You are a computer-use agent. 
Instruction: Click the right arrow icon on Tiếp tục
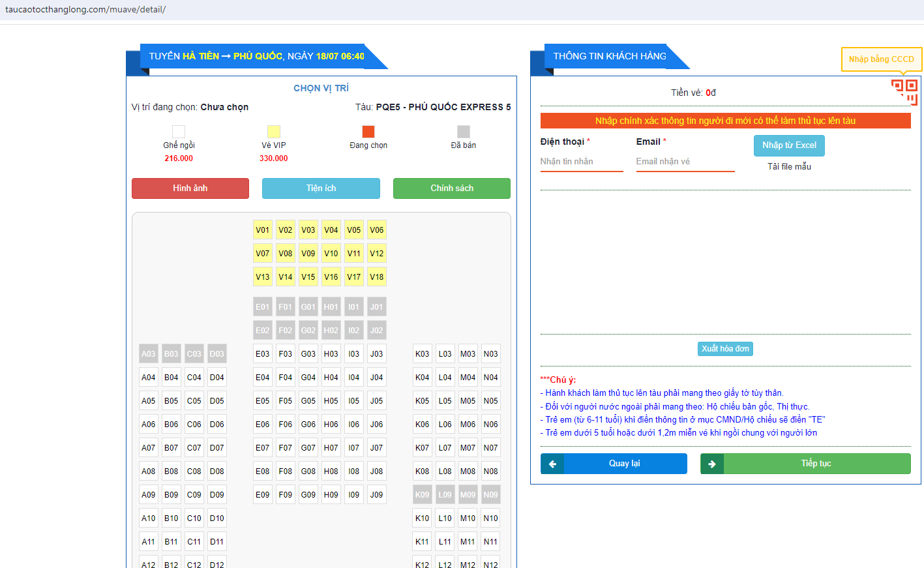pyautogui.click(x=712, y=464)
